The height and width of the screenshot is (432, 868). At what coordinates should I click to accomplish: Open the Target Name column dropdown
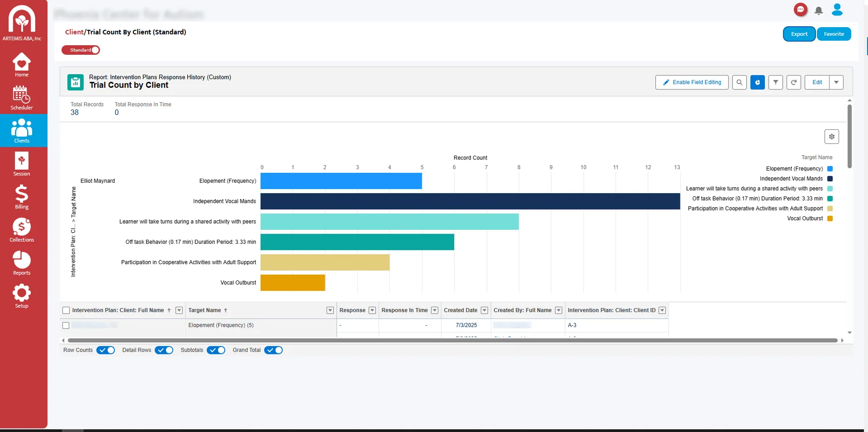pyautogui.click(x=330, y=310)
